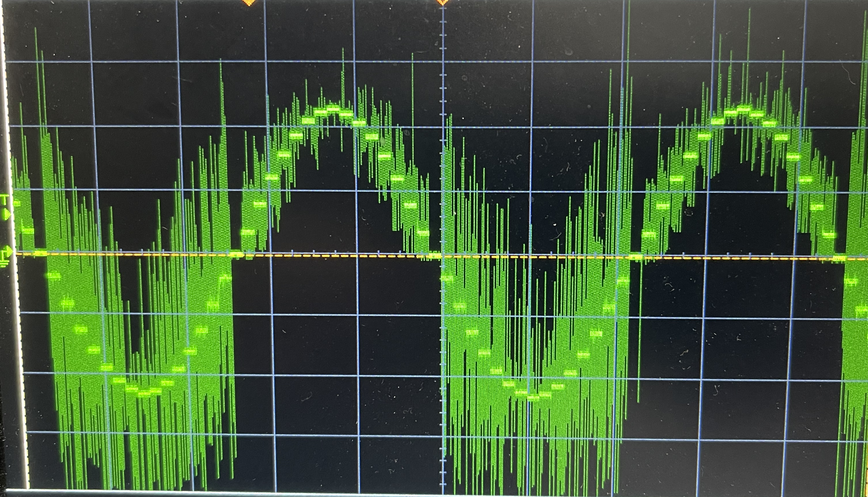Screen dimensions: 868x497
Task: Click the orange trigger marker above the center graticule
Action: tap(442, 2)
